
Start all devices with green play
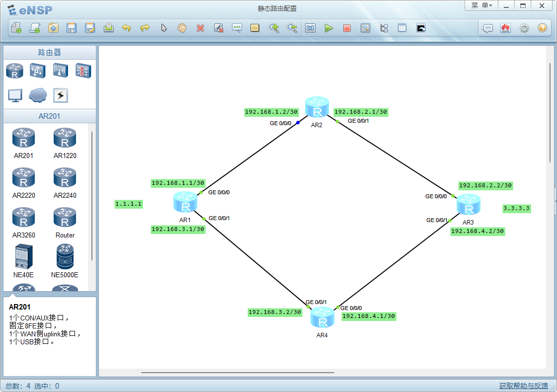click(x=329, y=28)
